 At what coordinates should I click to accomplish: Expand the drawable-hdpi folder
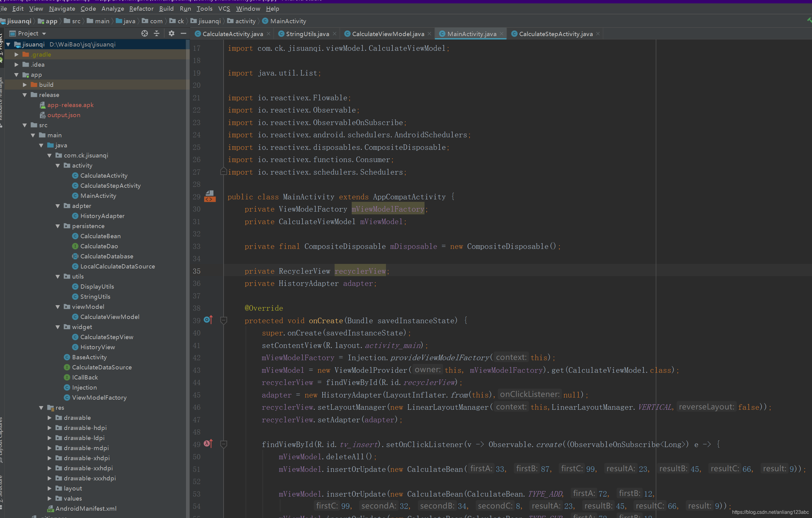(x=50, y=427)
